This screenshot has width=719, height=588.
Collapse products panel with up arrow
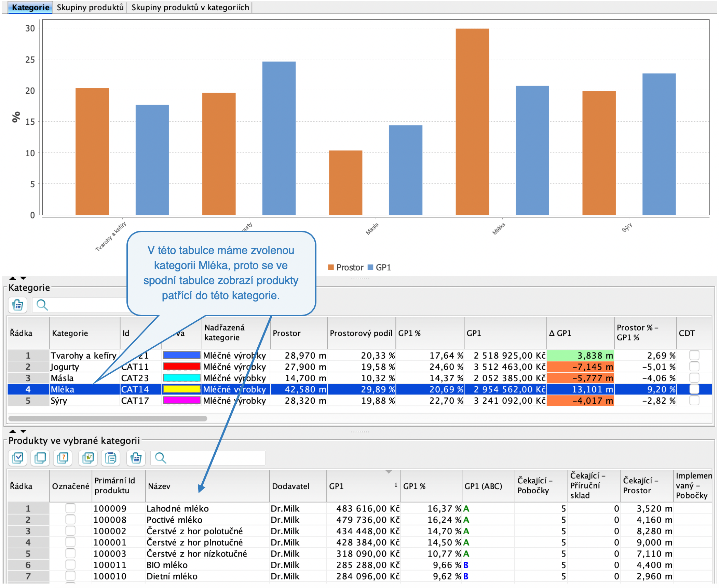click(13, 431)
